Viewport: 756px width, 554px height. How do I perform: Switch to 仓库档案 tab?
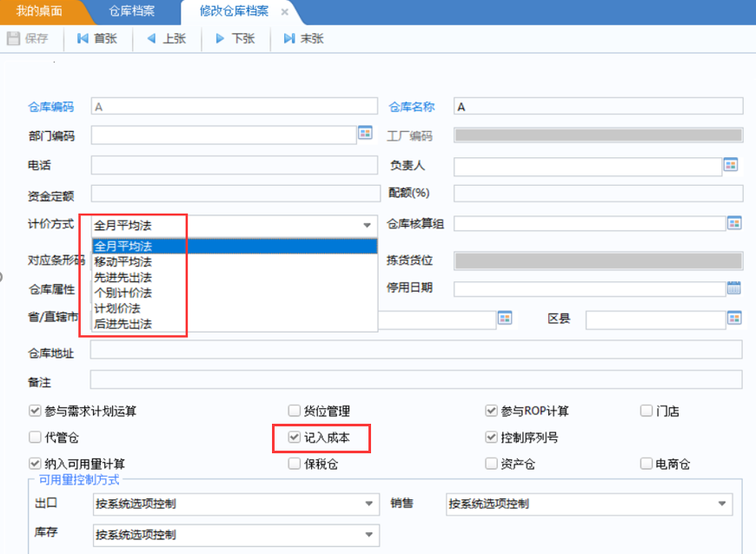click(132, 11)
